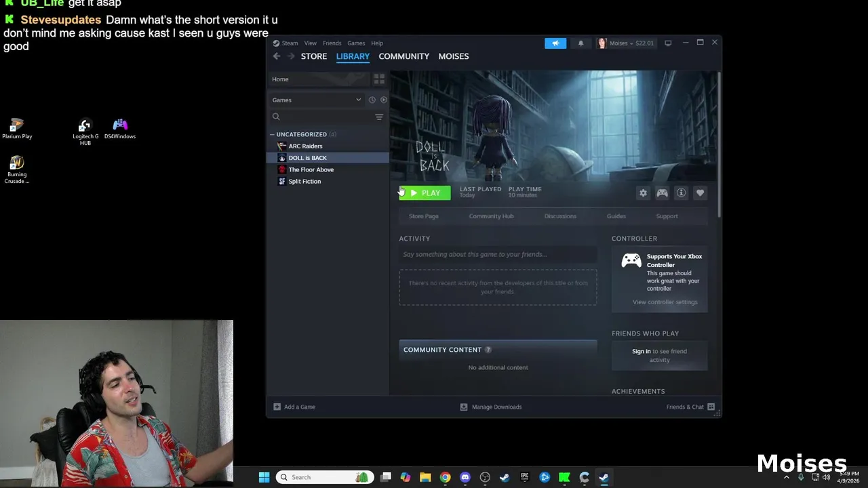Open Task View from taskbar
The width and height of the screenshot is (868, 488).
386,477
